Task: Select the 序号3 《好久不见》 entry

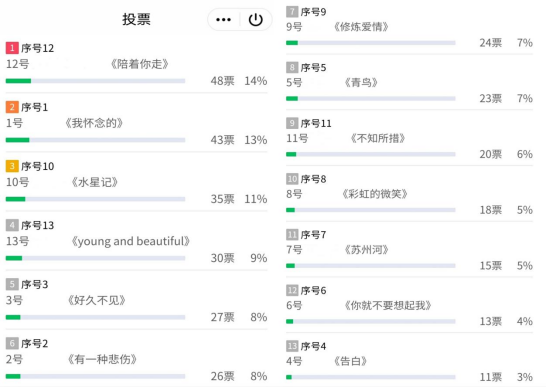Action: [x=136, y=301]
